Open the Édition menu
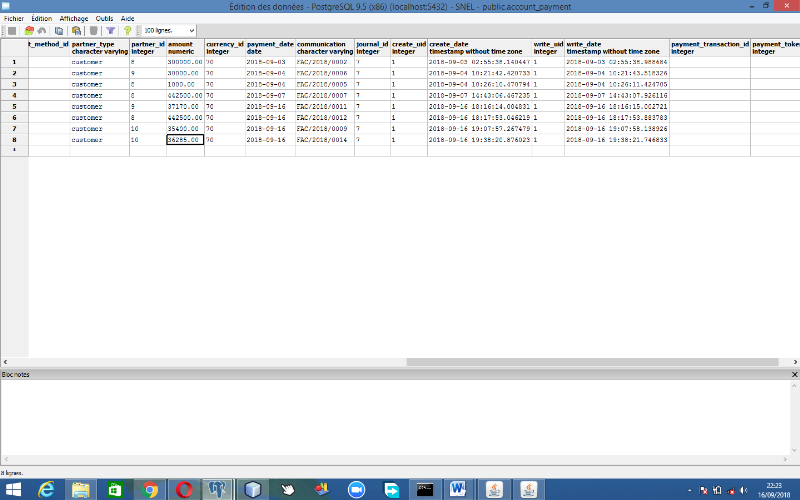The width and height of the screenshot is (800, 500). [x=41, y=18]
